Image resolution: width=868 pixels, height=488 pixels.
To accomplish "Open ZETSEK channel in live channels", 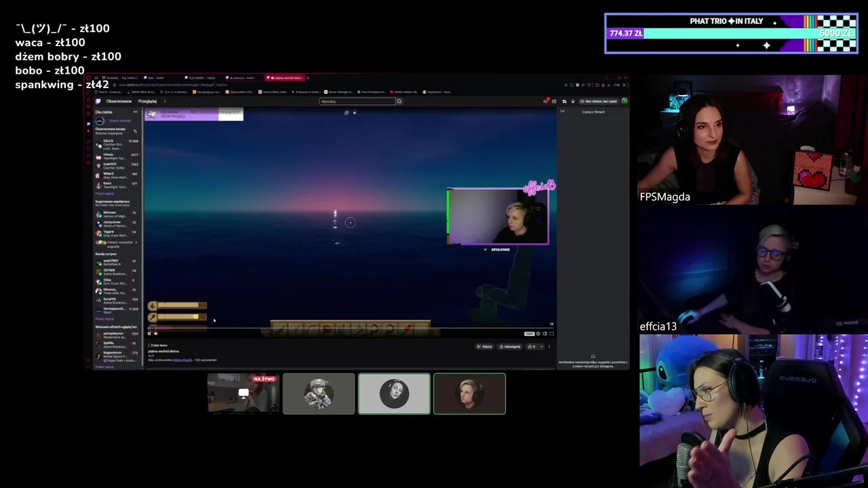I will pos(117,272).
